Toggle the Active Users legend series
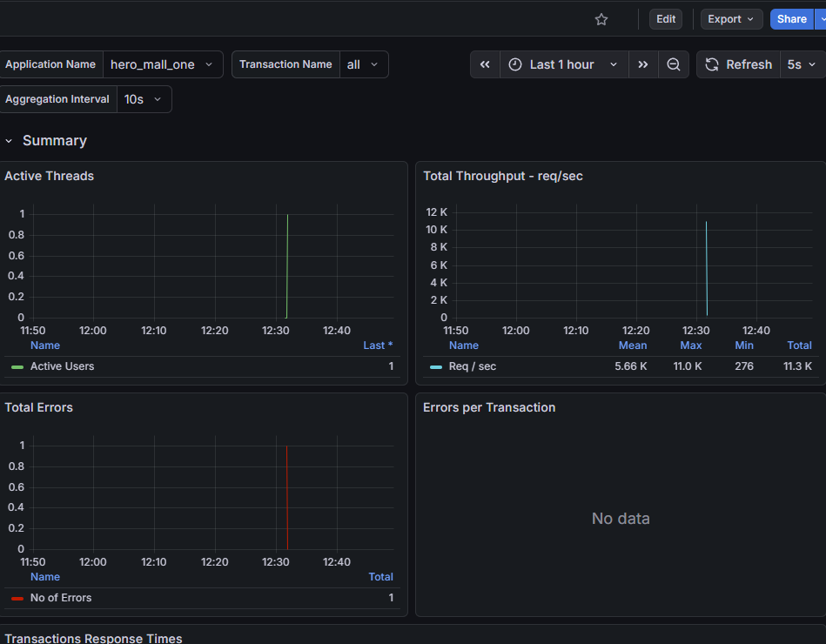Viewport: 826px width, 644px height. point(62,366)
